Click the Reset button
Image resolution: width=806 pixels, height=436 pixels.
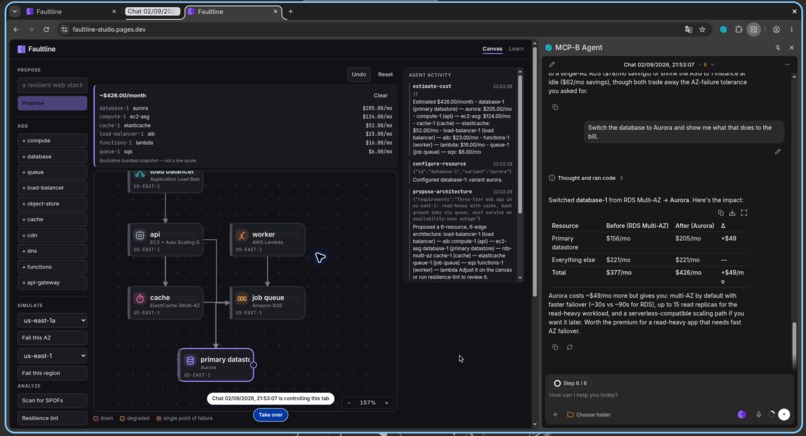[x=386, y=75]
